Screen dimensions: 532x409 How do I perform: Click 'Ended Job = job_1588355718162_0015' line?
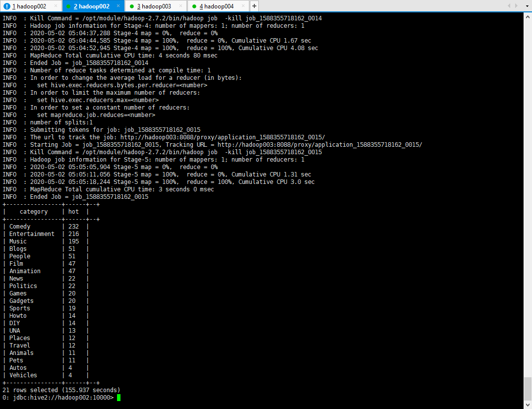coord(75,197)
